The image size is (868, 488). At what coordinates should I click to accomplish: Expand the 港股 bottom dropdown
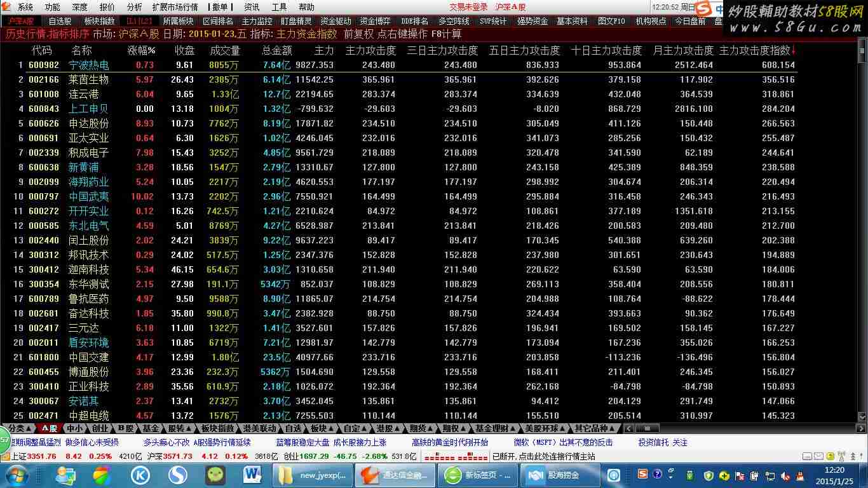pyautogui.click(x=387, y=429)
